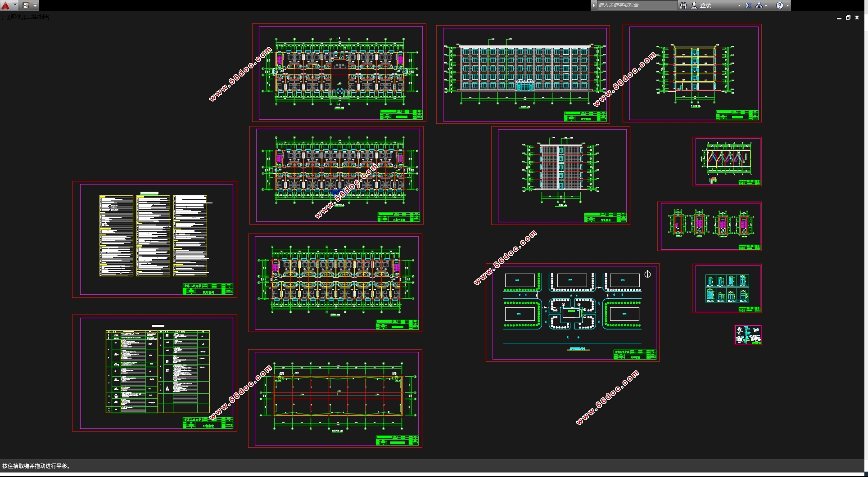
Task: Click the Autodesk 360 triangle icon
Action: point(759,5)
